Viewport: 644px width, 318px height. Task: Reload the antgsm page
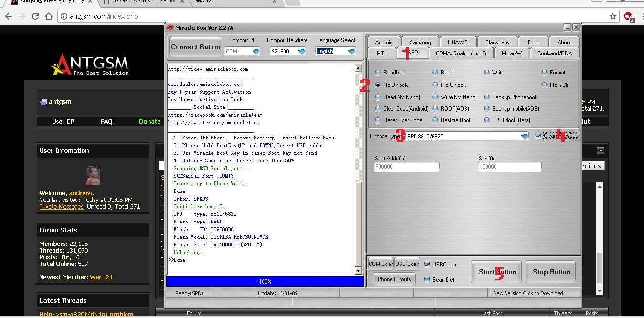click(35, 16)
